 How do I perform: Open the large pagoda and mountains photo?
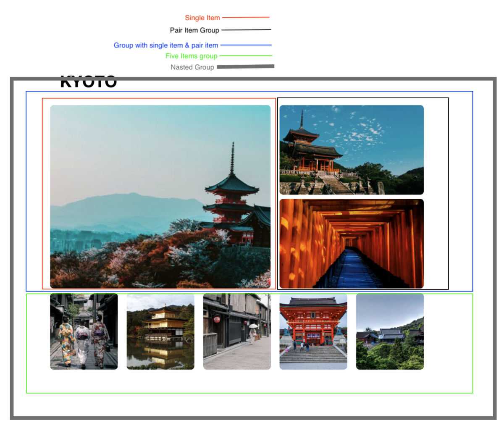tap(160, 197)
